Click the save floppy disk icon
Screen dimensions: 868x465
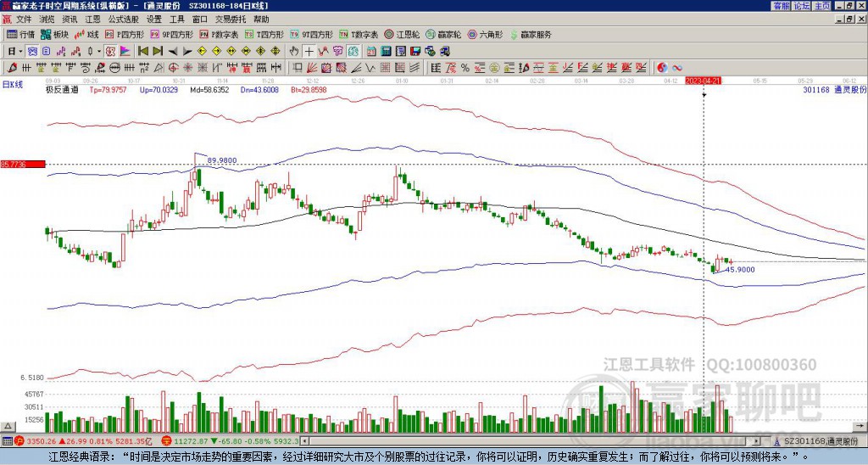415,52
